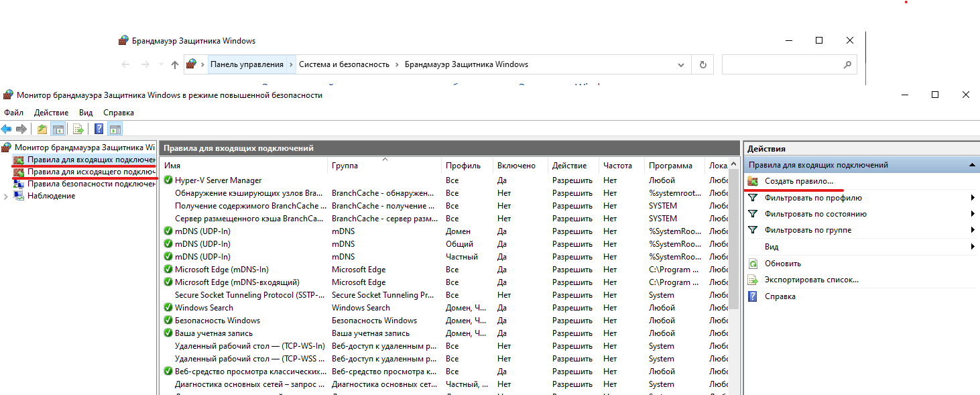
Task: Click Экспортировать список... action
Action: 811,280
